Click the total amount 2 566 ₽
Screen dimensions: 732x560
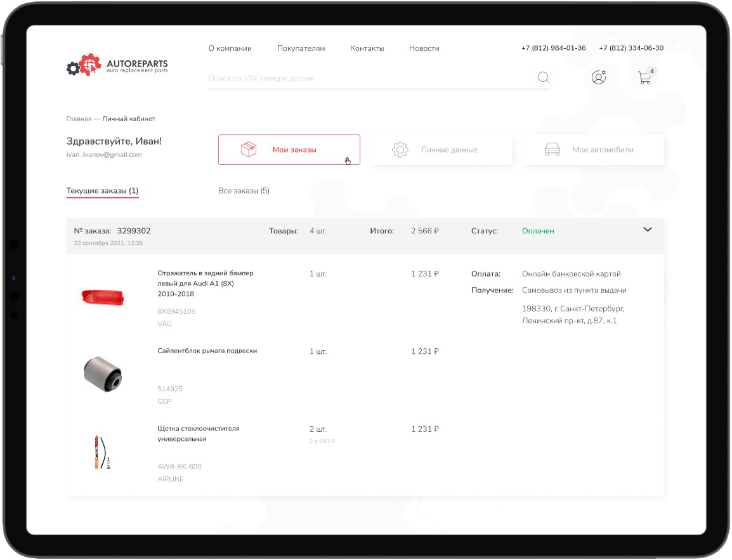coord(425,231)
